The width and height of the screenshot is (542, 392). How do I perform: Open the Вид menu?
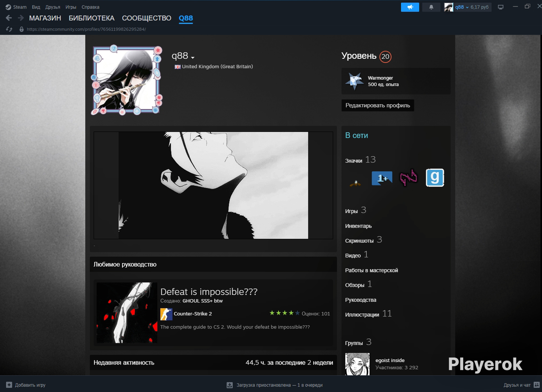tap(36, 7)
